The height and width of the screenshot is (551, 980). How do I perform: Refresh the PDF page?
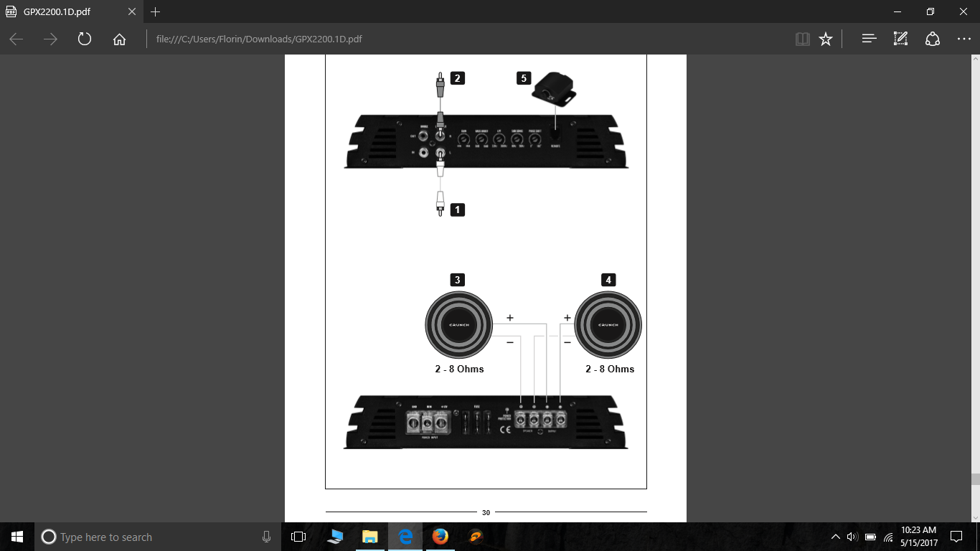coord(85,39)
